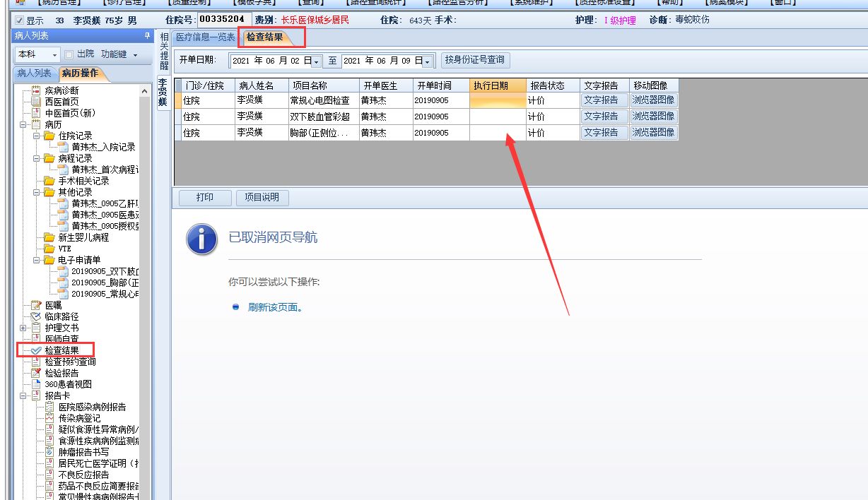Click the 打印 button
Image resolution: width=868 pixels, height=500 pixels.
[x=205, y=198]
